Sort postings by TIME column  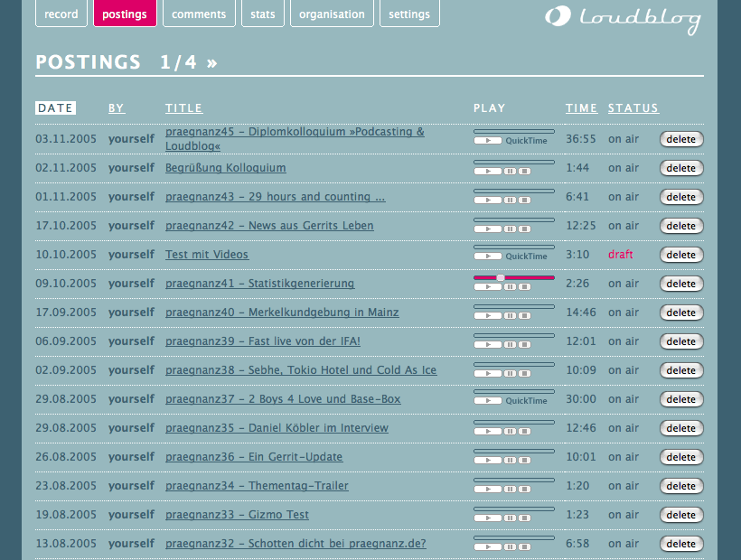[582, 108]
